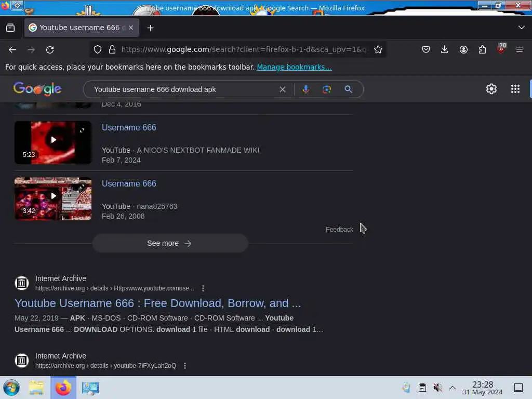This screenshot has width=532, height=399.
Task: Open options for archive.org Httpswww.youtube result
Action: (203, 288)
